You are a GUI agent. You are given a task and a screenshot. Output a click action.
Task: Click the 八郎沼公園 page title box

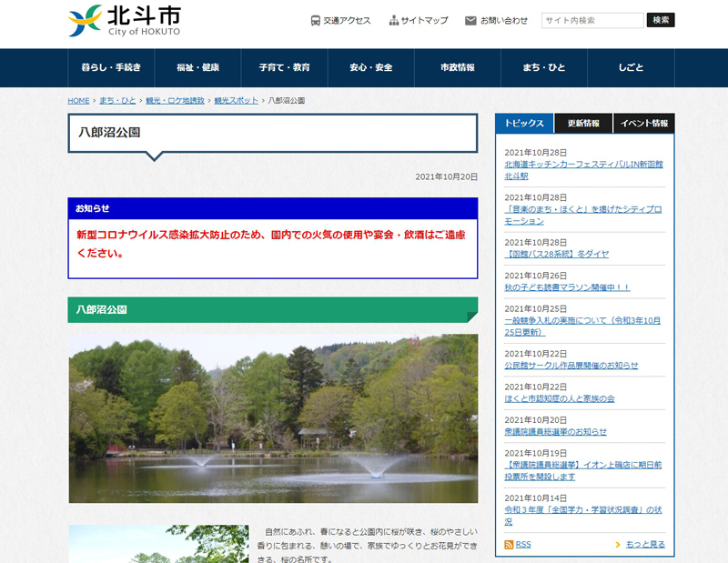click(x=273, y=133)
